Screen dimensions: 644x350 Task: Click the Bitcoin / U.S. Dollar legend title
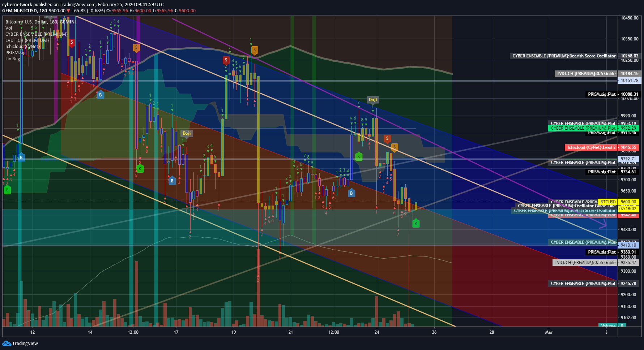click(40, 22)
